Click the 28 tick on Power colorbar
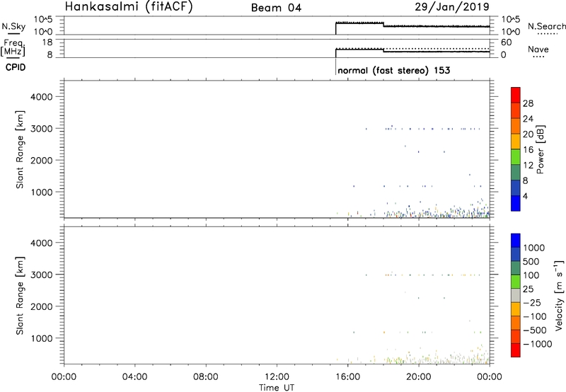 click(x=528, y=103)
